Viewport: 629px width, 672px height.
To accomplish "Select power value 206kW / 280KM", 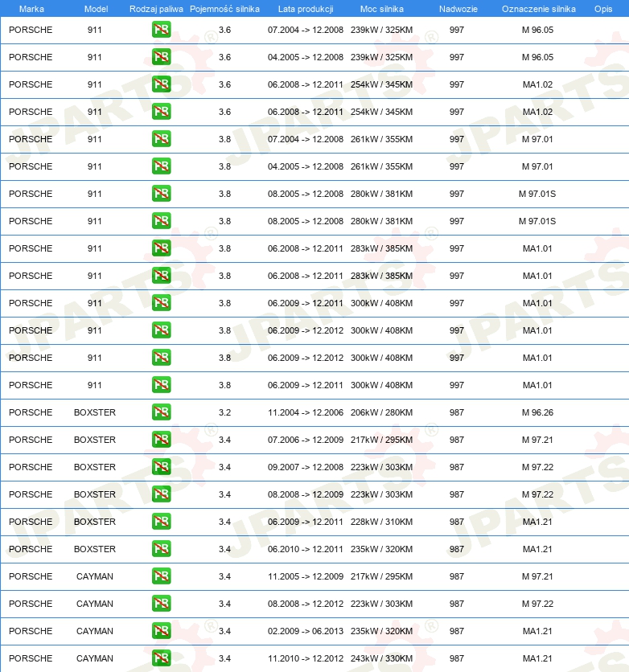I will (381, 412).
